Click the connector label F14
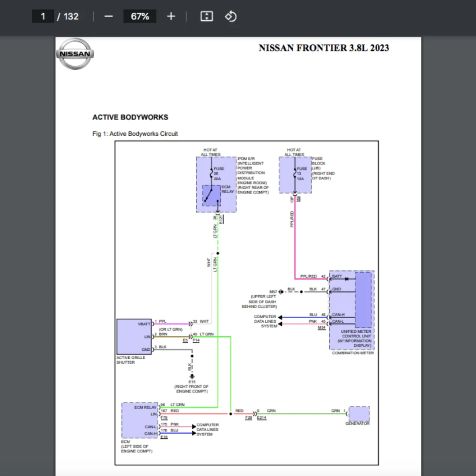 click(196, 341)
